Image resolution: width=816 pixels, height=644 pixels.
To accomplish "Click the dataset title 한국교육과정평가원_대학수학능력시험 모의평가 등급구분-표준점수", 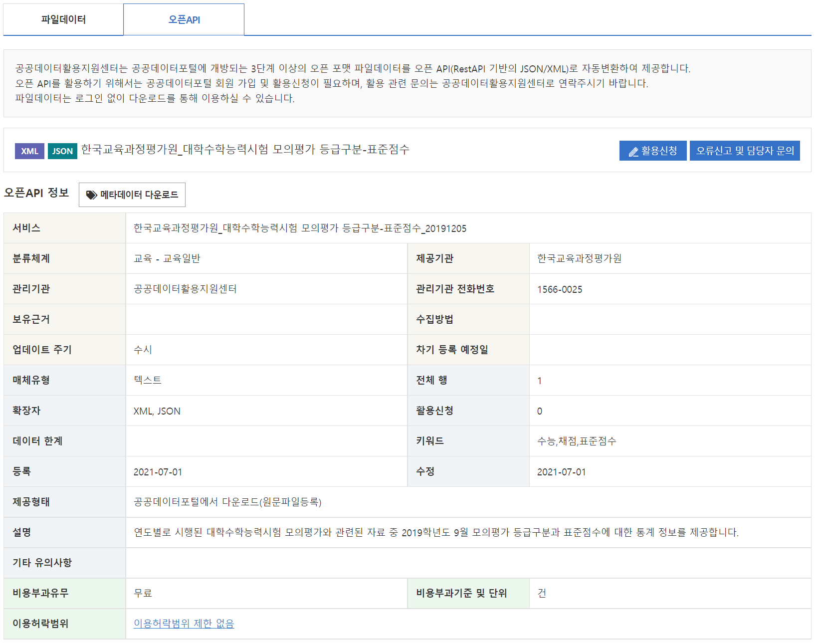I will (245, 150).
